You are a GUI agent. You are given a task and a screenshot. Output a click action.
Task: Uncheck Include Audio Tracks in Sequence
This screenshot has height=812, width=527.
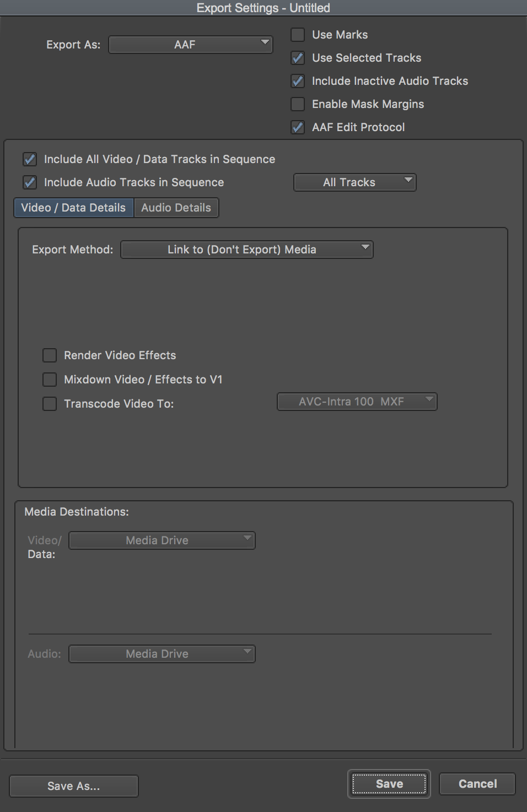30,182
